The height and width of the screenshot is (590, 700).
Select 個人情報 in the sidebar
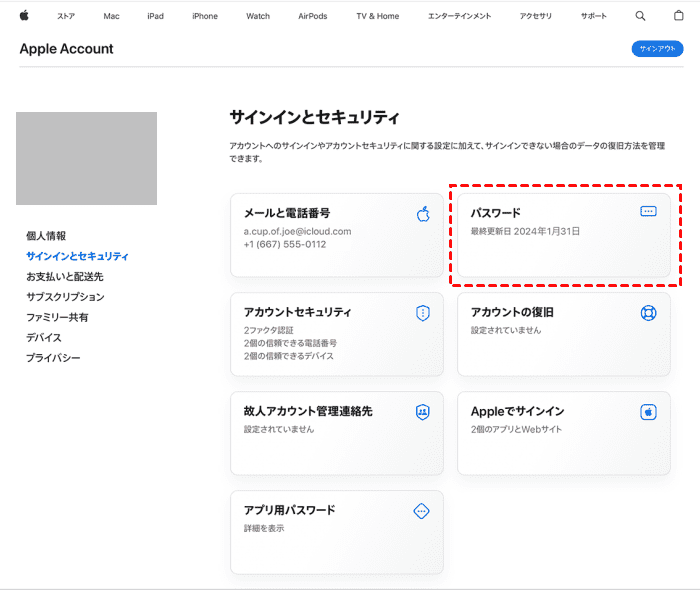click(46, 236)
